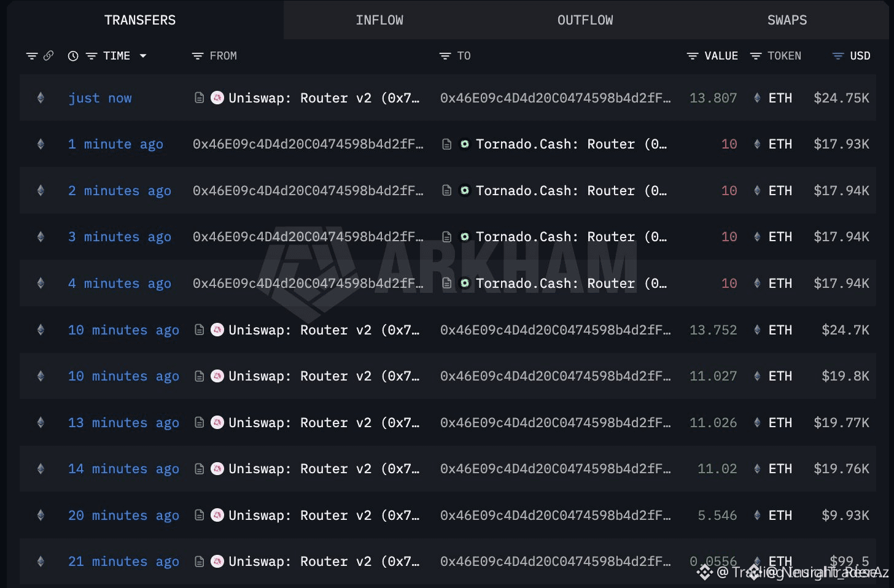Click the $24.7K USD amount
Screen dimensions: 894x588
[845, 330]
